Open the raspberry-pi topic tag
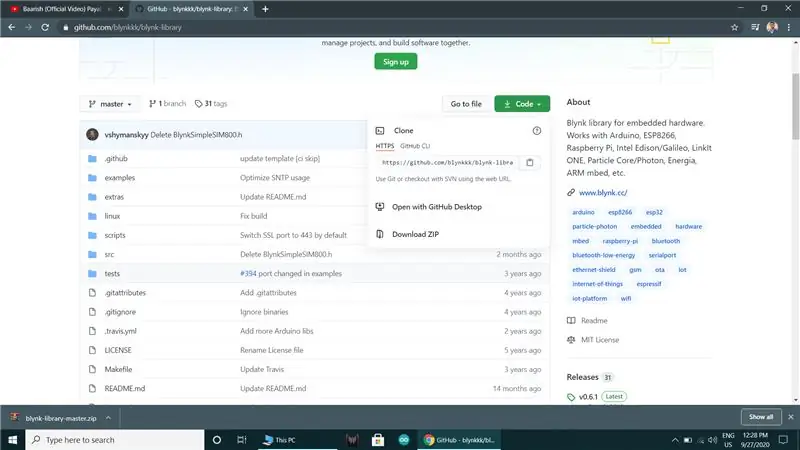 coord(620,241)
